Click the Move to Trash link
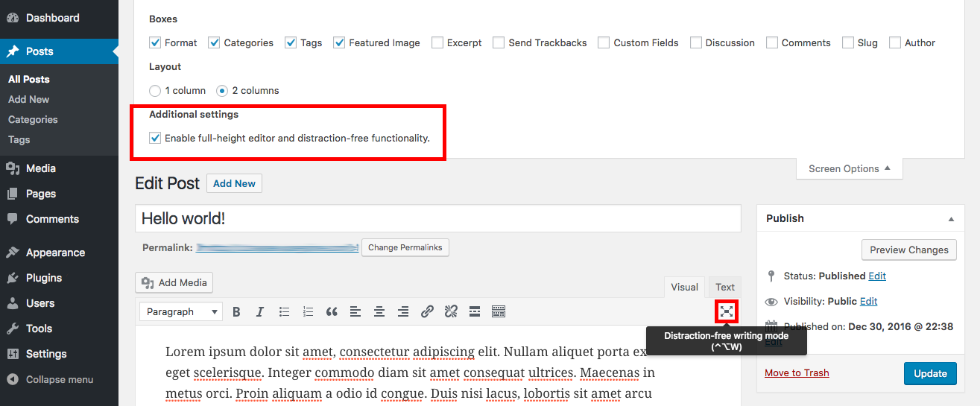 click(x=797, y=372)
